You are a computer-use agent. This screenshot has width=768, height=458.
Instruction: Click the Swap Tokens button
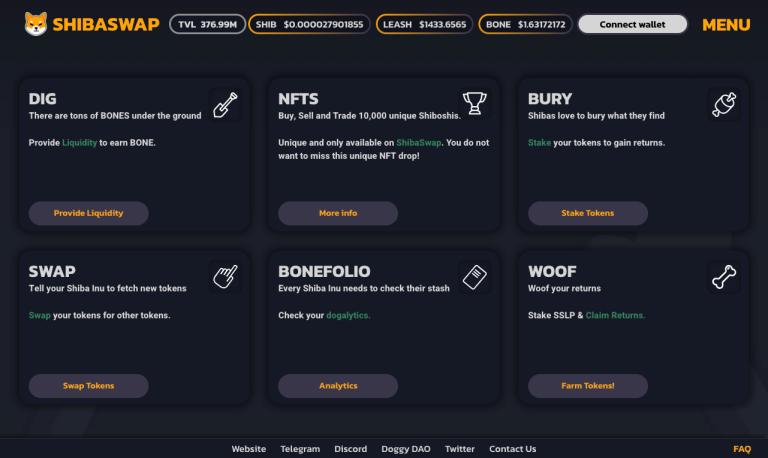click(89, 386)
